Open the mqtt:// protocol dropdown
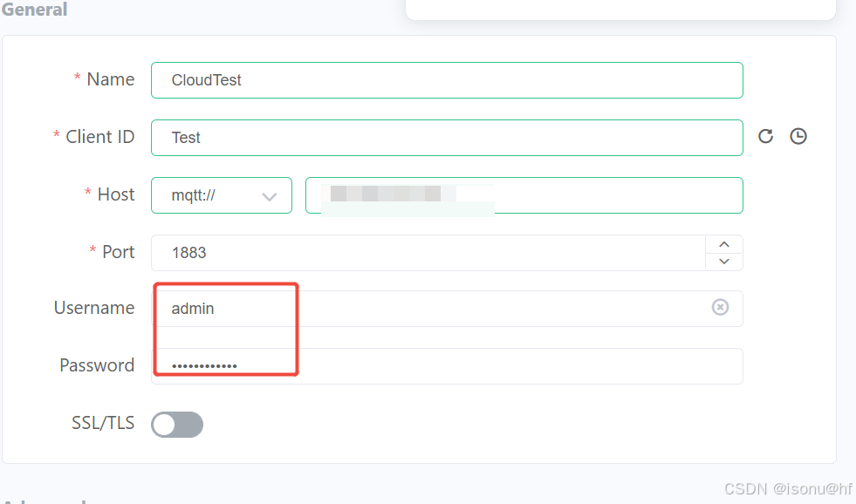Viewport: 856px width, 504px height. tap(221, 195)
